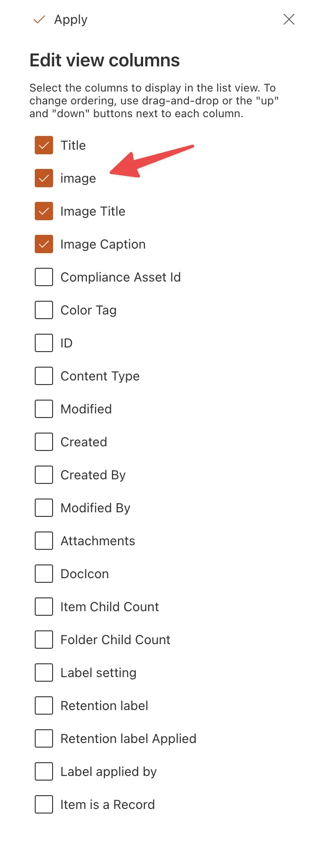Viewport: 311px width, 868px height.
Task: Tick the Retention label checkbox
Action: click(x=44, y=706)
